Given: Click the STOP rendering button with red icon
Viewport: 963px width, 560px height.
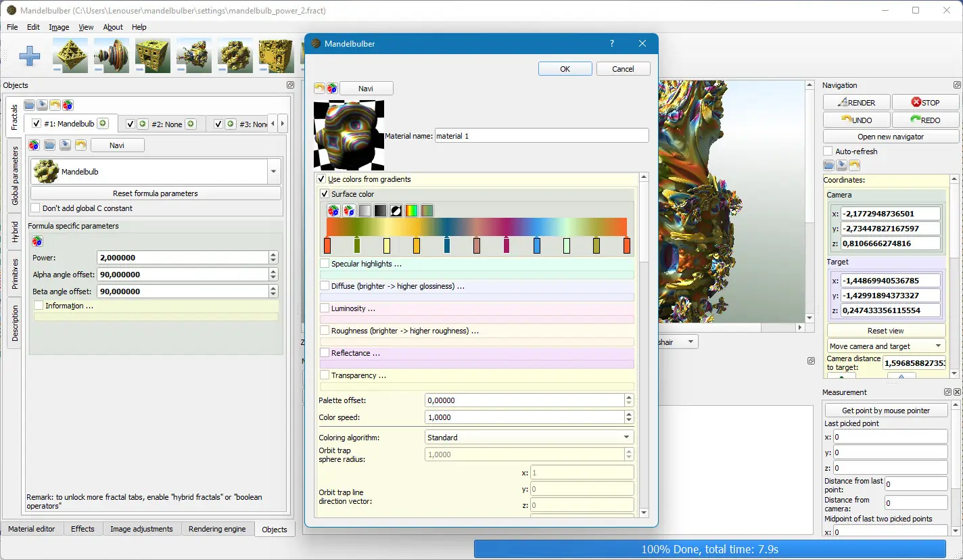Looking at the screenshot, I should click(925, 102).
